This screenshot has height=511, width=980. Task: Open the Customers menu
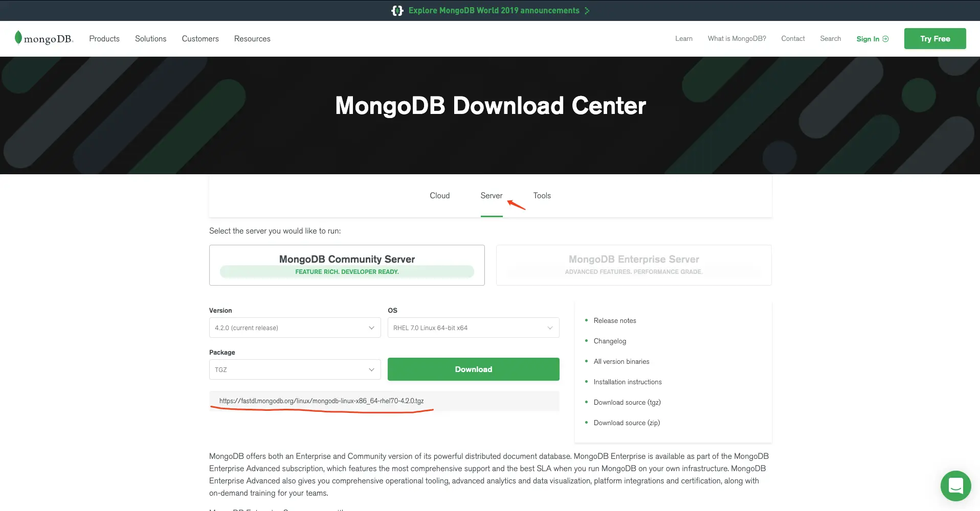[201, 39]
